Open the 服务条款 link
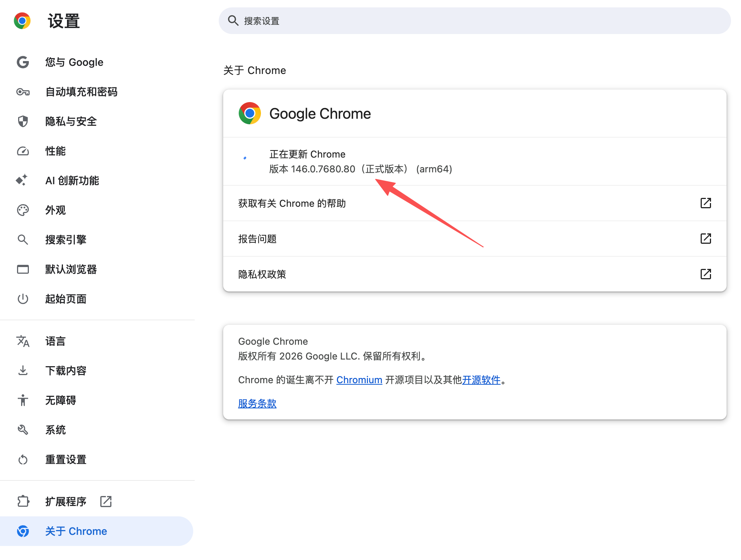 click(257, 404)
